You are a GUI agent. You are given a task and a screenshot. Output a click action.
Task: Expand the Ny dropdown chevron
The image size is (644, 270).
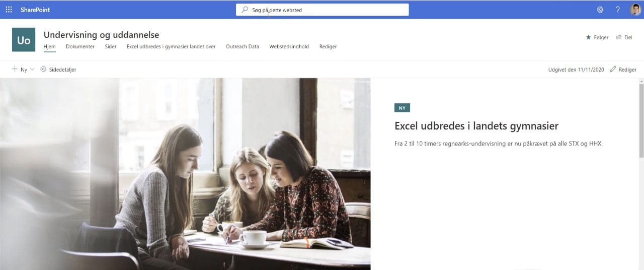click(32, 70)
